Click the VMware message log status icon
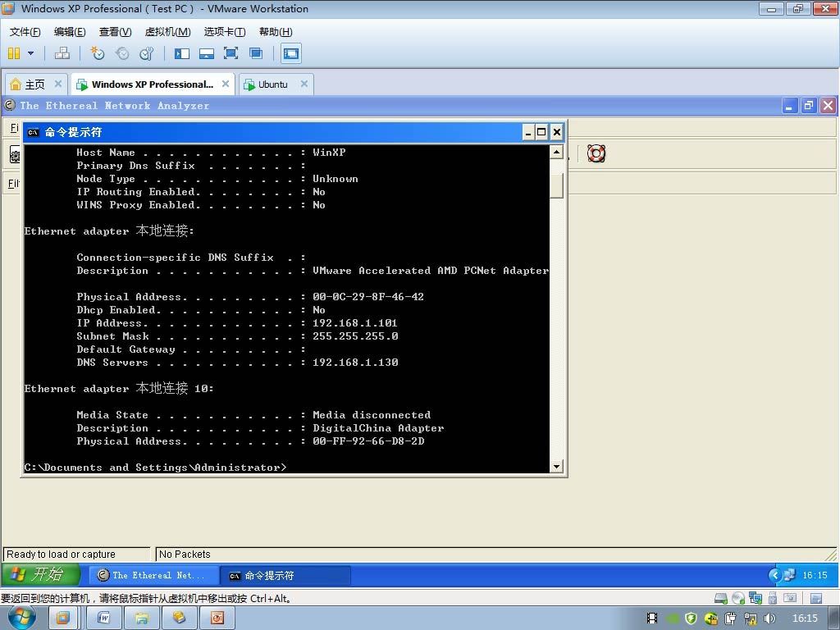 [x=816, y=598]
